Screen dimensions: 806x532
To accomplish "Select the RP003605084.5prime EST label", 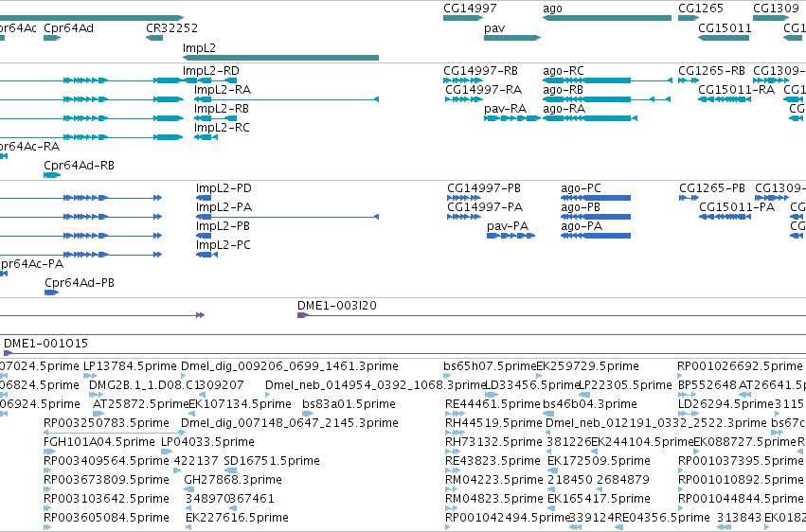I will (x=106, y=518).
